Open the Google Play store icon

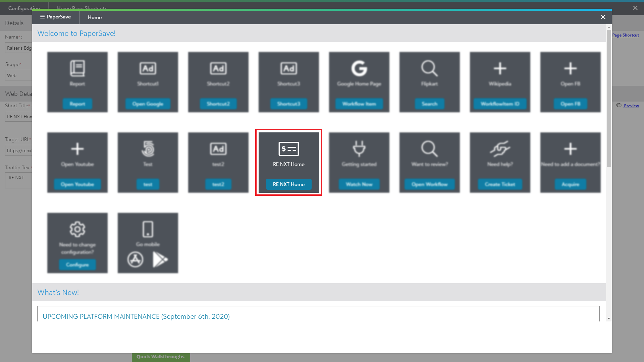[160, 259]
